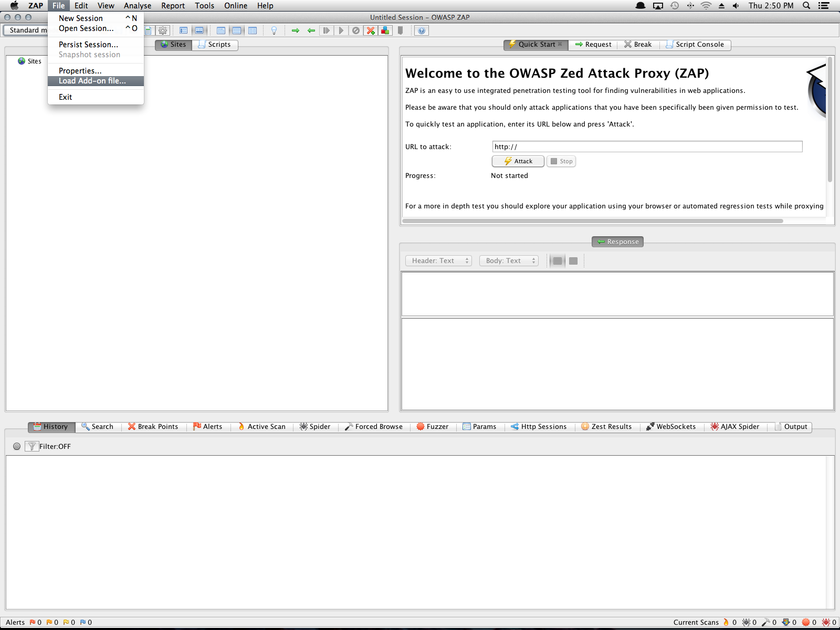Click the orange fuzzer status bar icon
840x630 pixels.
(x=806, y=622)
